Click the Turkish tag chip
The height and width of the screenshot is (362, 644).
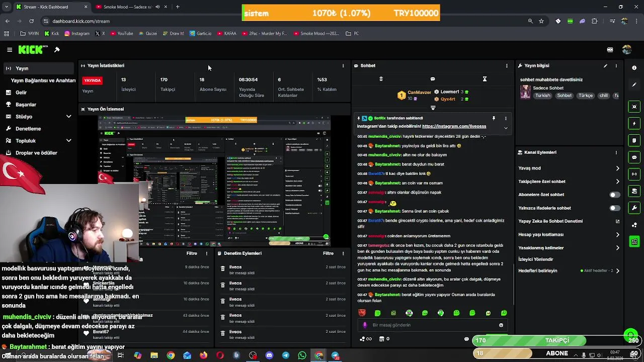[543, 96]
